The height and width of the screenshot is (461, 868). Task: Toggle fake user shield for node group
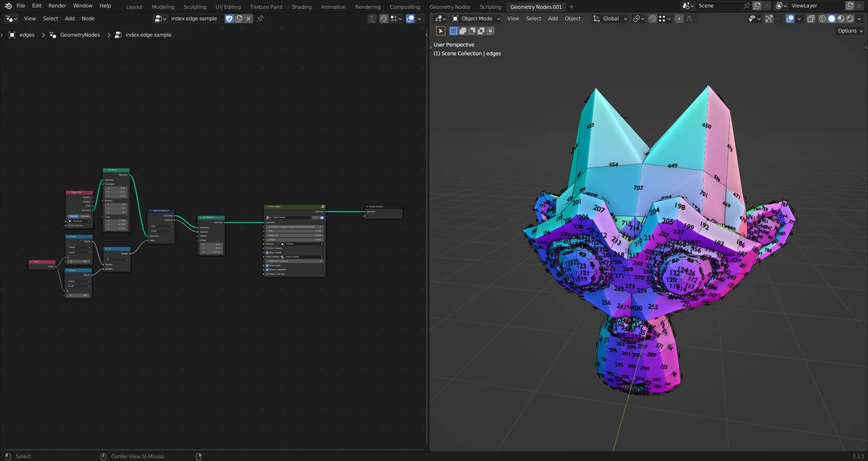pyautogui.click(x=229, y=18)
